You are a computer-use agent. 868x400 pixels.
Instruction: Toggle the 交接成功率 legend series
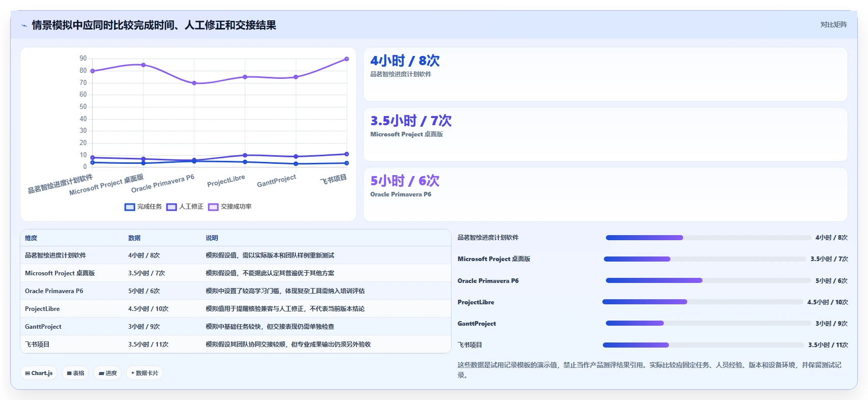pyautogui.click(x=230, y=207)
